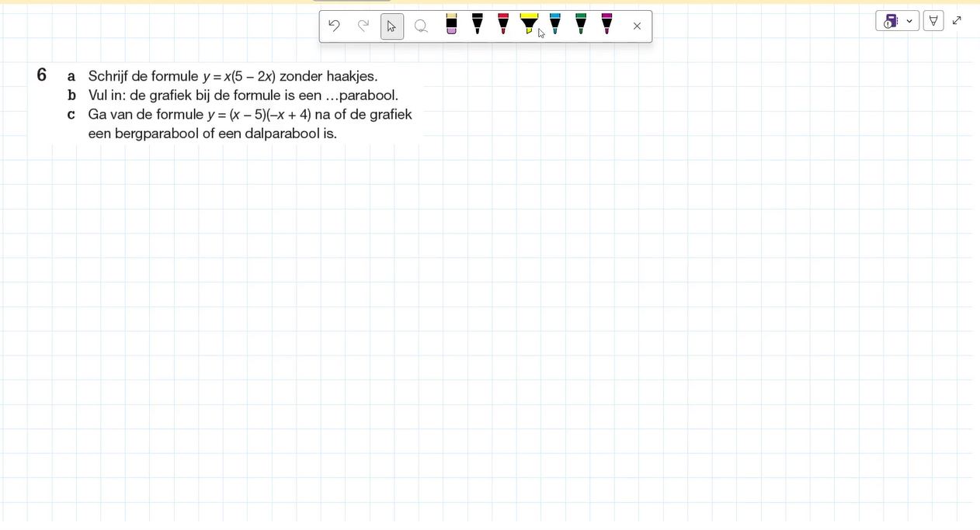Viewport: 980px width, 530px height.
Task: Open the notebook sync status button
Action: pyautogui.click(x=891, y=21)
